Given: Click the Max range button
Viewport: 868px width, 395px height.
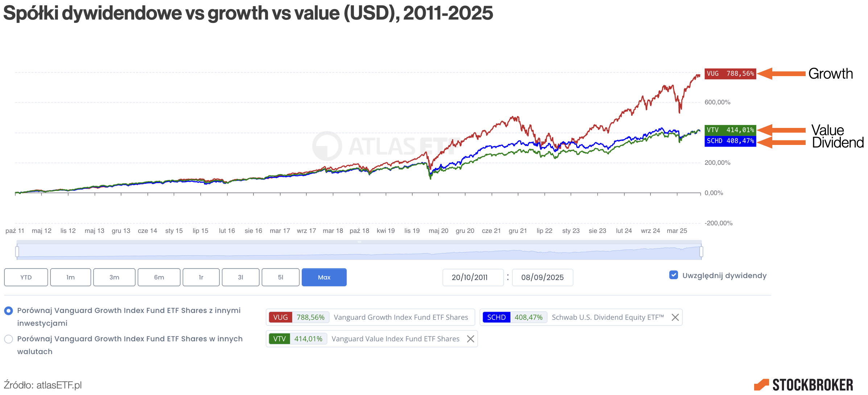Looking at the screenshot, I should (324, 277).
